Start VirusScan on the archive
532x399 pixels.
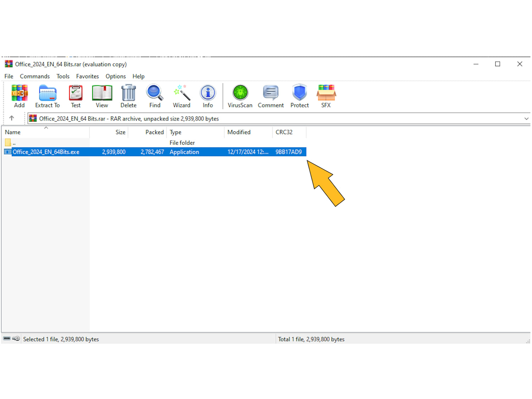(240, 96)
